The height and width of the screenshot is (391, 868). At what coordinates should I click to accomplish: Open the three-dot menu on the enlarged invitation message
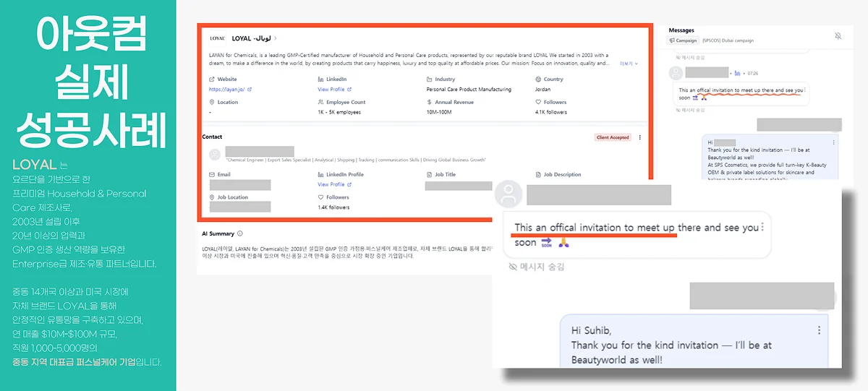[x=762, y=226]
